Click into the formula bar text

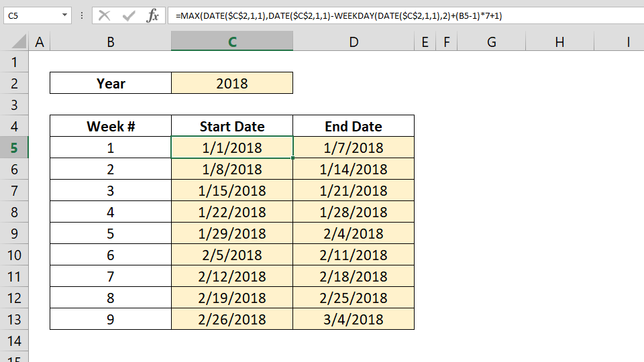(402, 15)
